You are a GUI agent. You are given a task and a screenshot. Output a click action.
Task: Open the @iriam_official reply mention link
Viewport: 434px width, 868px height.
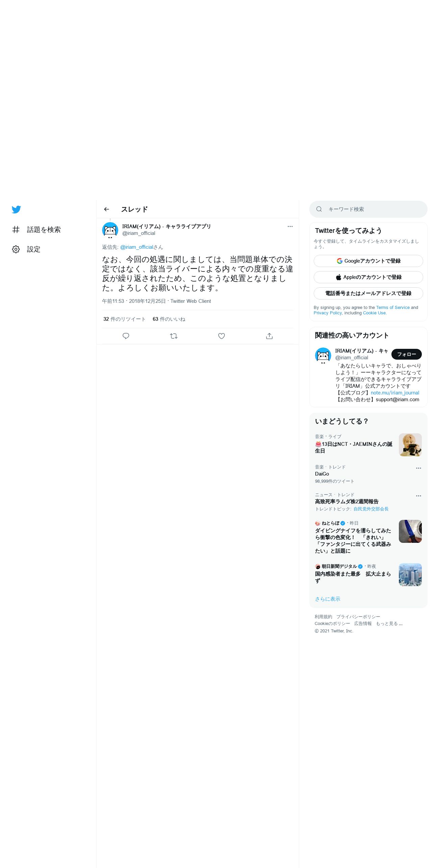click(x=137, y=247)
